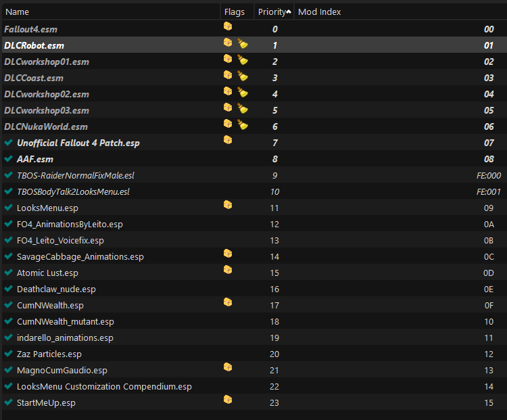Viewport: 507px width, 420px height.
Task: Select the DLCworkshop03.esm plugin name
Action: [x=47, y=111]
